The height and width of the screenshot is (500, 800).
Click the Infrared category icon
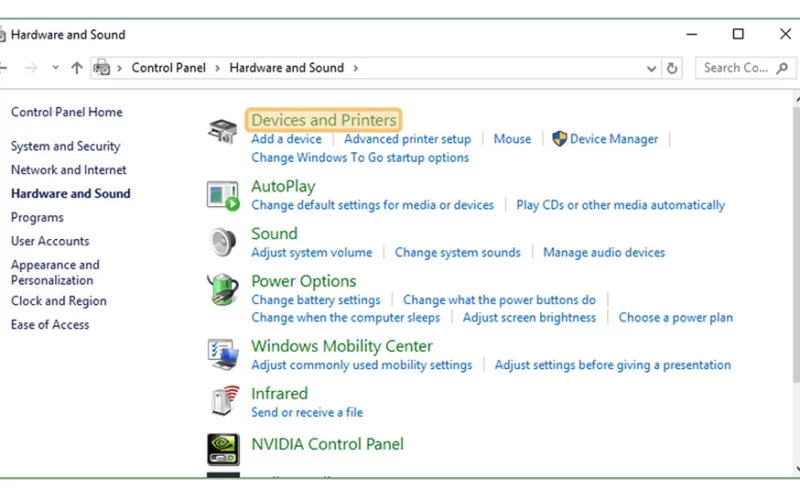point(224,401)
